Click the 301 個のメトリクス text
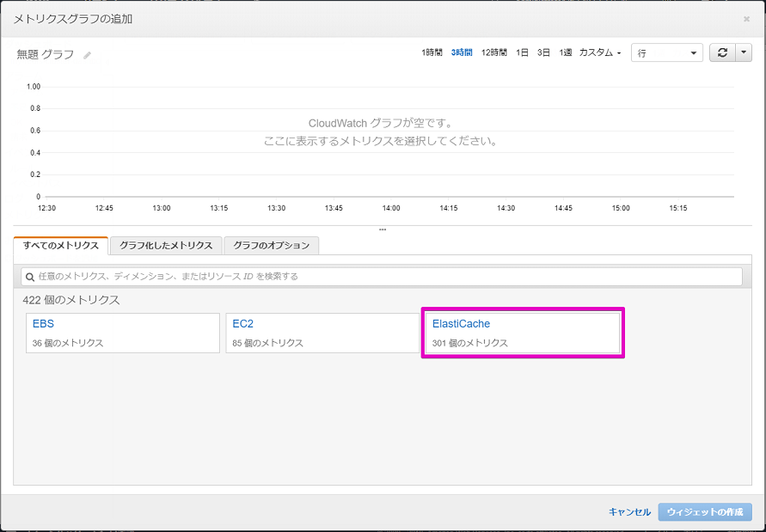 (x=470, y=343)
